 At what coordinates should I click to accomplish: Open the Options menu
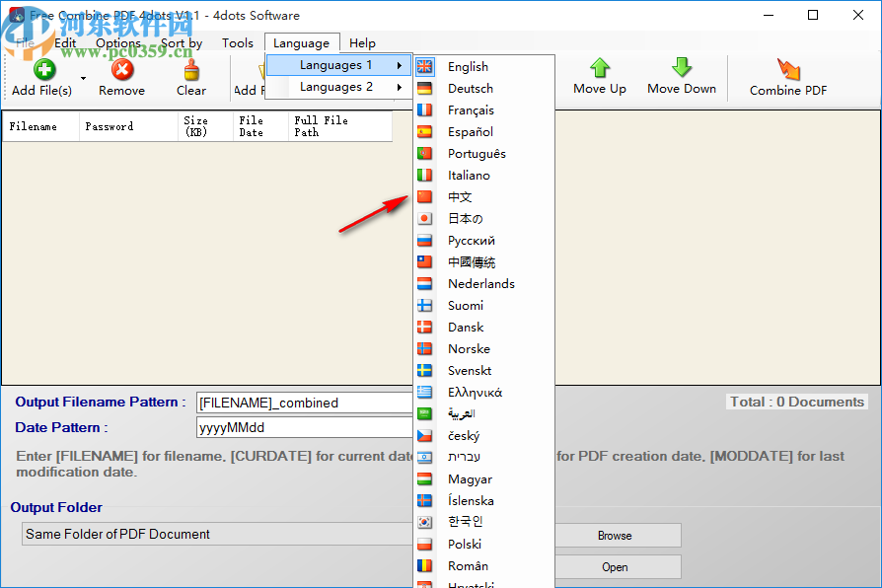[118, 43]
